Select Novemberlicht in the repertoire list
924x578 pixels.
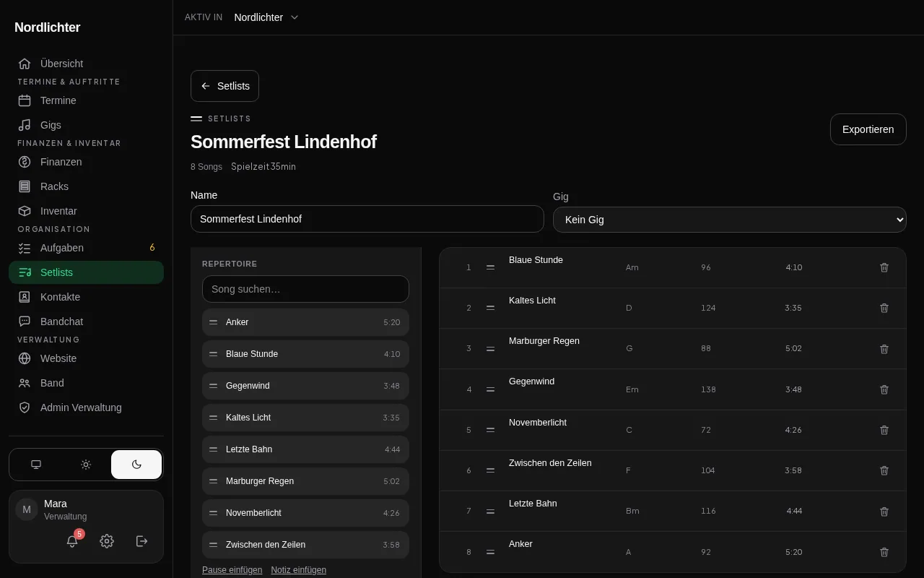305,513
